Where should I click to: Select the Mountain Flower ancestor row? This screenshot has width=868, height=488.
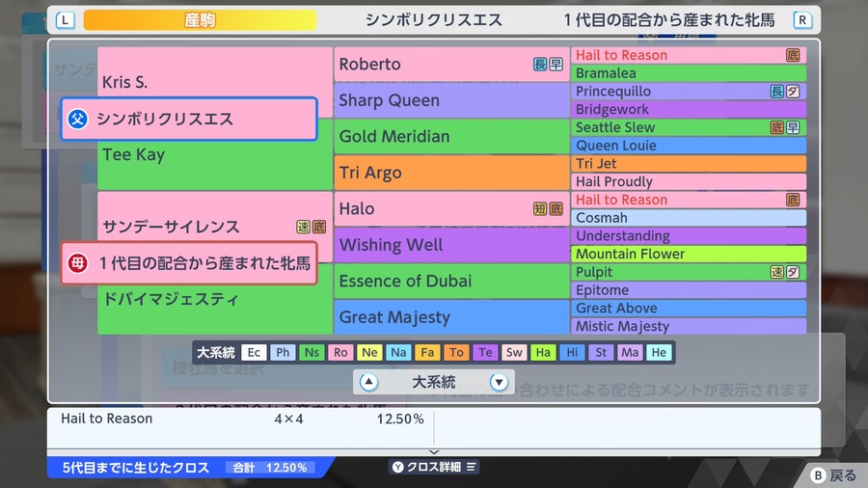pos(689,254)
